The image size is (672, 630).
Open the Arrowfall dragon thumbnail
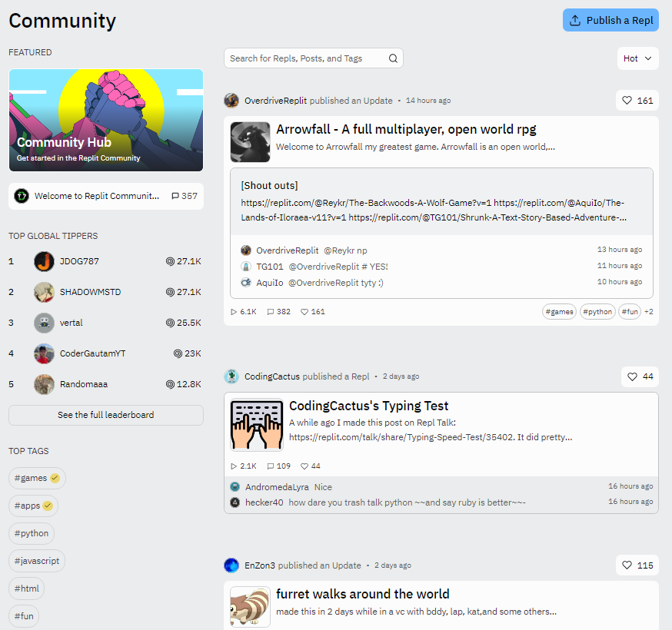click(251, 142)
